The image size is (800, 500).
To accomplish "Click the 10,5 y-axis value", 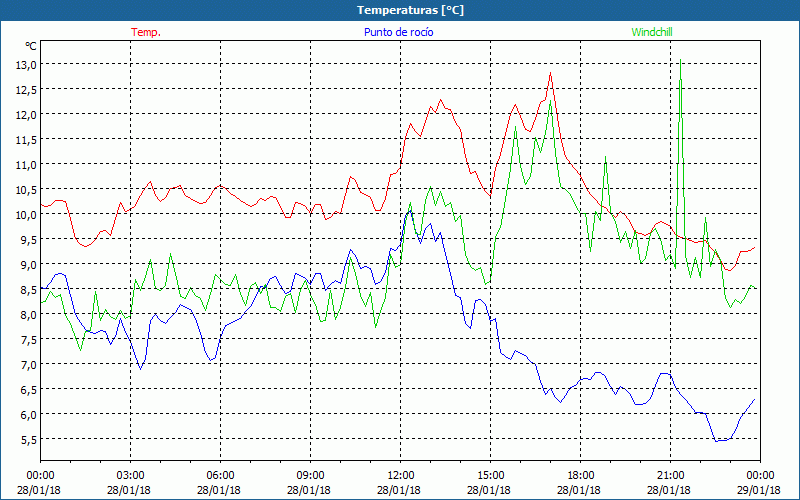I will [27, 189].
